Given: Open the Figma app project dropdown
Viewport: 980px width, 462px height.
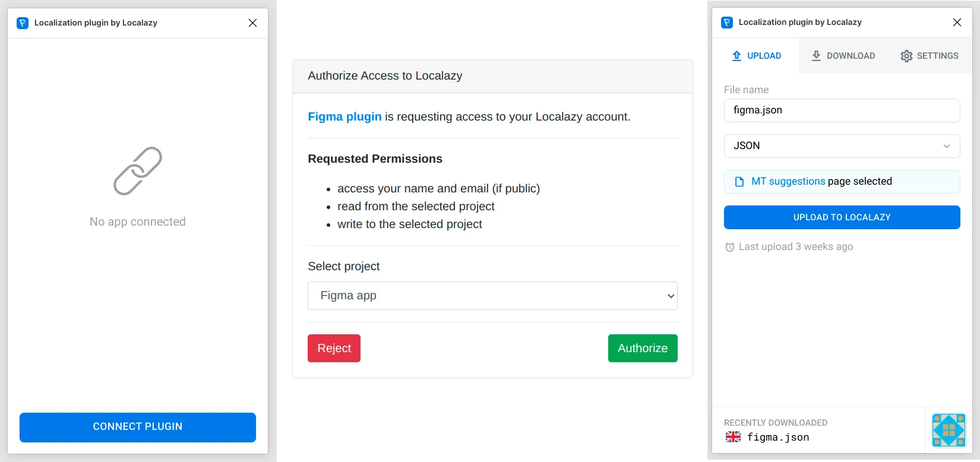Looking at the screenshot, I should click(492, 296).
